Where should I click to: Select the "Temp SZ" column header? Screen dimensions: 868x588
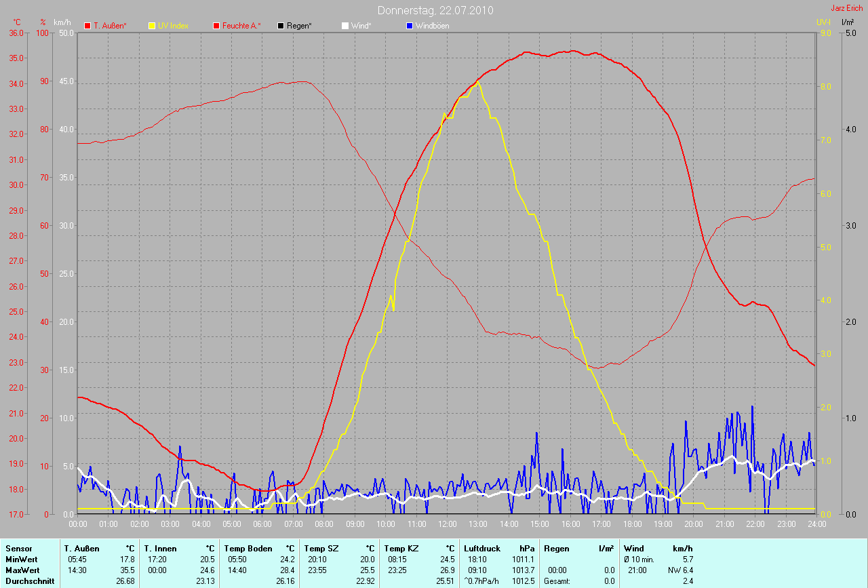(320, 548)
